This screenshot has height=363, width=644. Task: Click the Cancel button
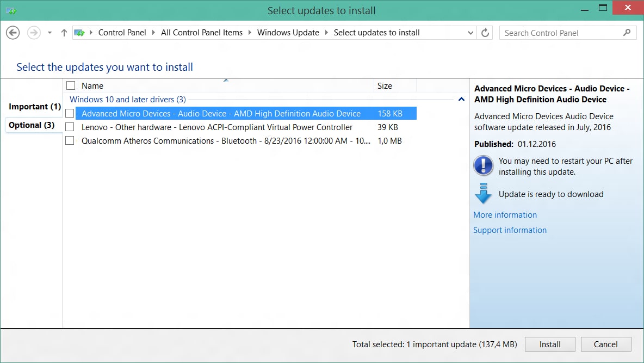pos(605,344)
